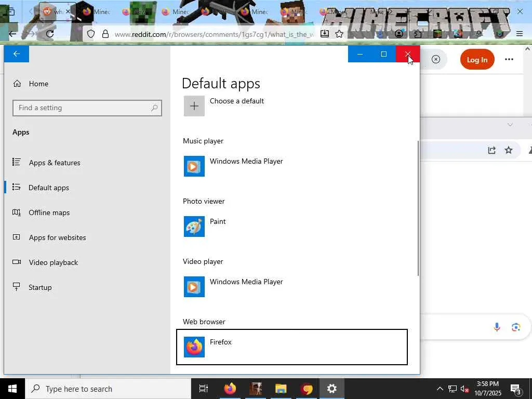This screenshot has height=399, width=532.
Task: Open Firefox extensions puzzle icon
Action: tap(418, 34)
